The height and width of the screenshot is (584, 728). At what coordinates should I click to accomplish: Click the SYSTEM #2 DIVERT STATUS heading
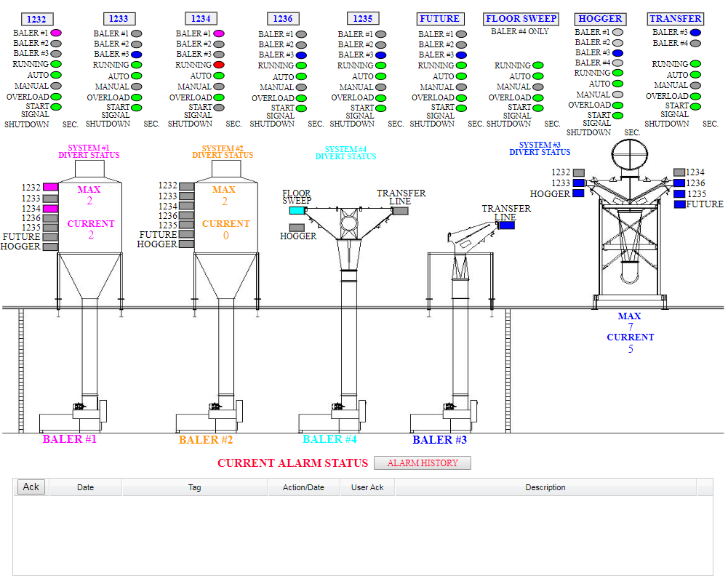point(223,151)
